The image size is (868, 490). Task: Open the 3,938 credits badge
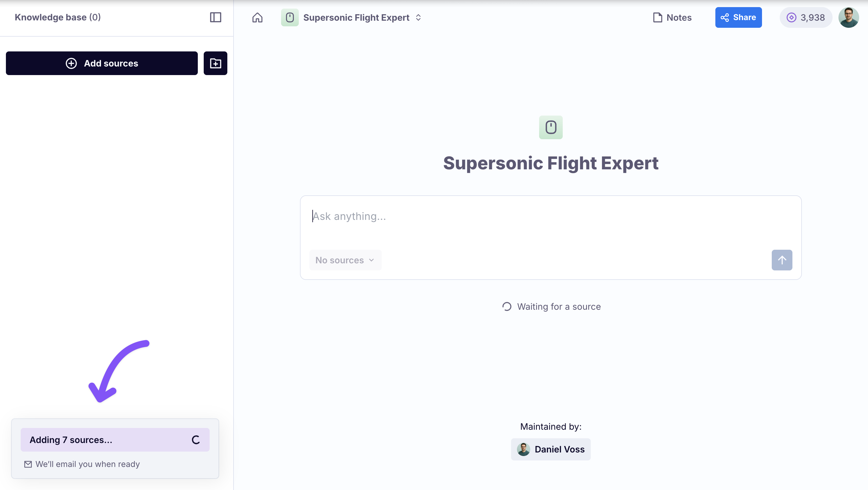click(805, 17)
